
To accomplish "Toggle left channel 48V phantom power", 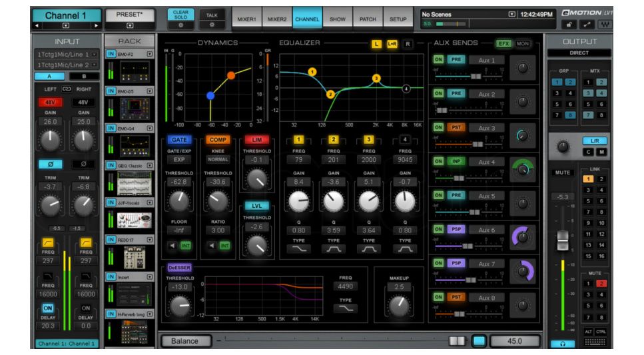I will (x=50, y=102).
